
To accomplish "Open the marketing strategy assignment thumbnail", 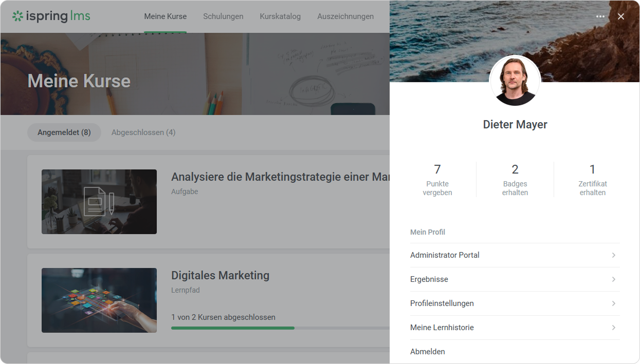I will (99, 202).
